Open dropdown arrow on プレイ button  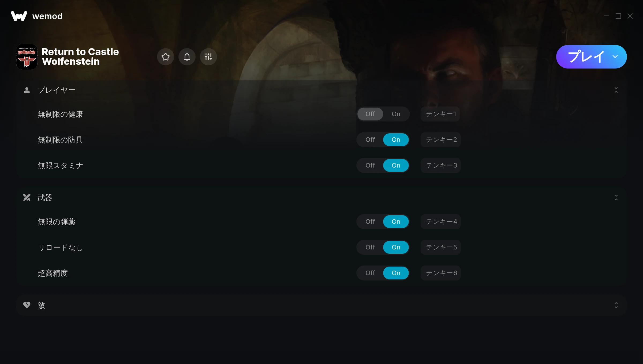[x=615, y=57]
